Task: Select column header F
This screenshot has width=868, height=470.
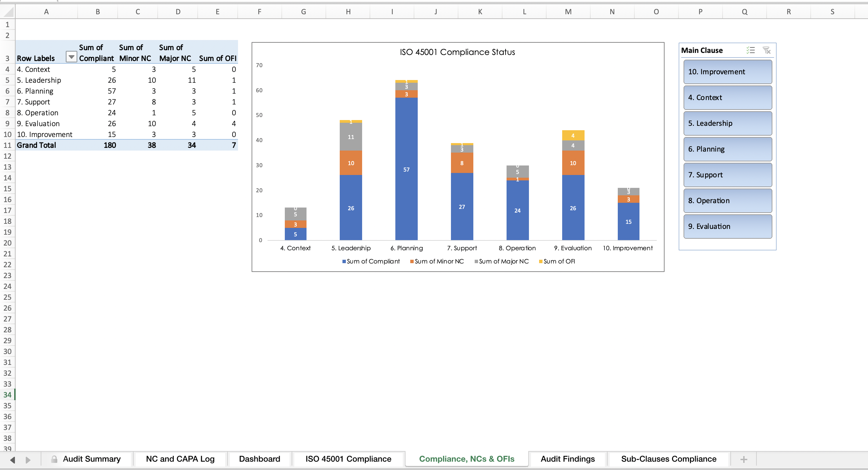Action: 259,12
